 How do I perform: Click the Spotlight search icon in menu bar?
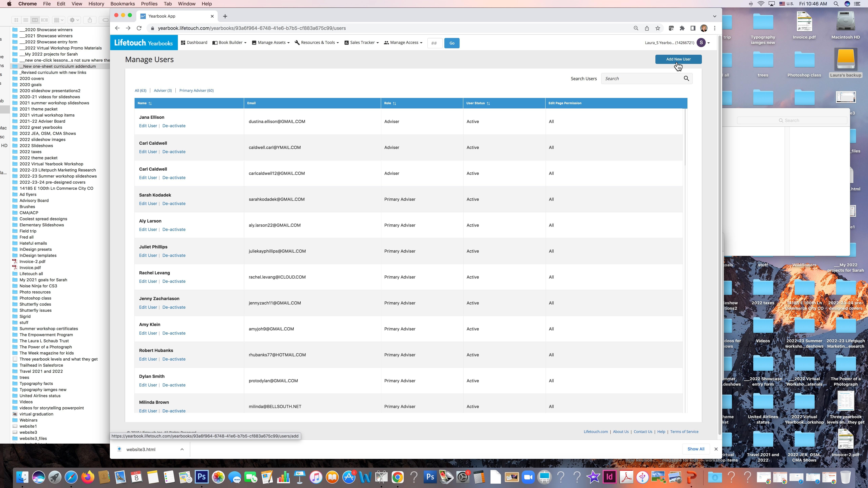coord(836,4)
